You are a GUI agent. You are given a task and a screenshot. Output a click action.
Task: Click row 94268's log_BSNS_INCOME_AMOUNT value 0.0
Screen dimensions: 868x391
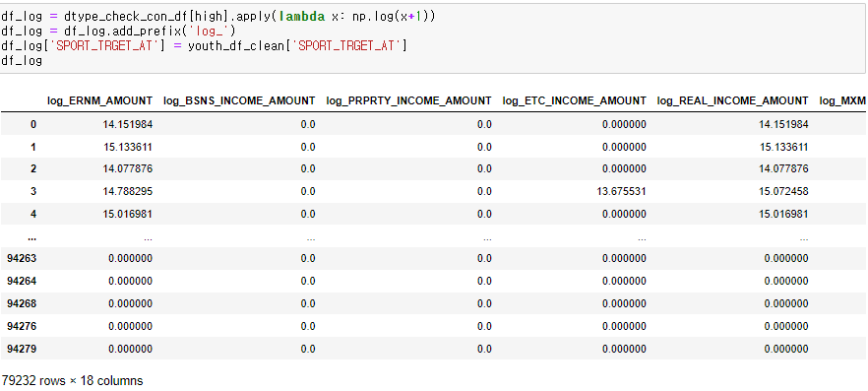308,303
